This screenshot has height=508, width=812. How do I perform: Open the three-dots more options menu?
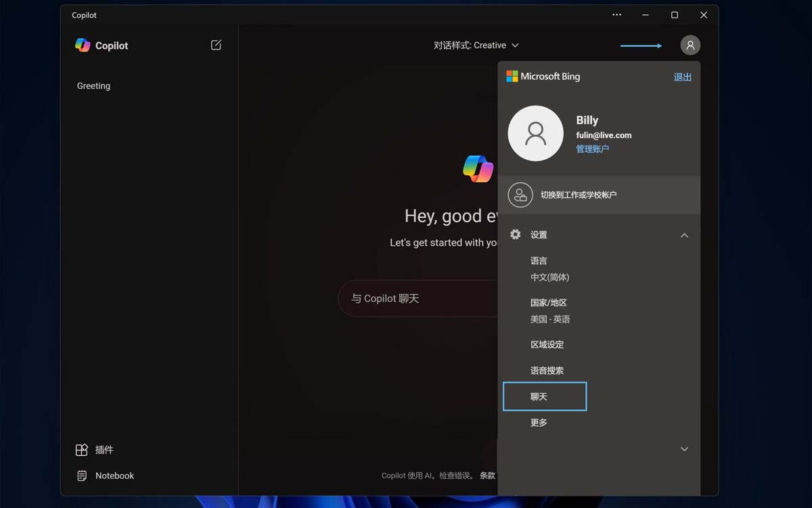pyautogui.click(x=616, y=14)
